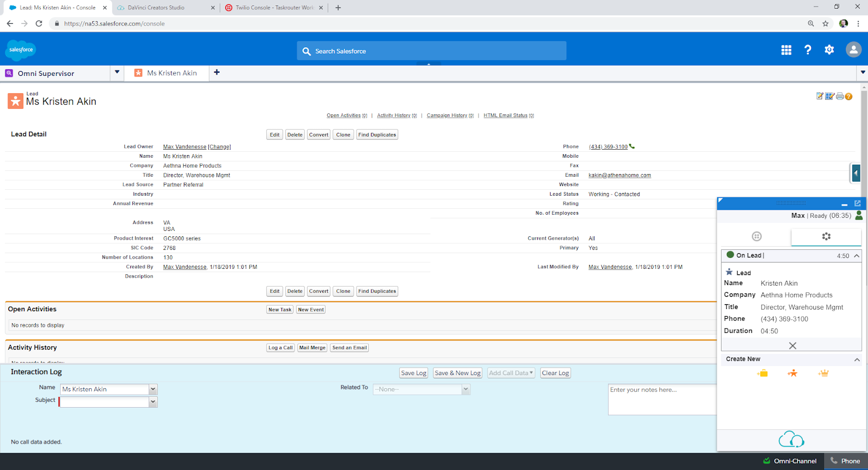Open the Open Activities related list link

[347, 115]
